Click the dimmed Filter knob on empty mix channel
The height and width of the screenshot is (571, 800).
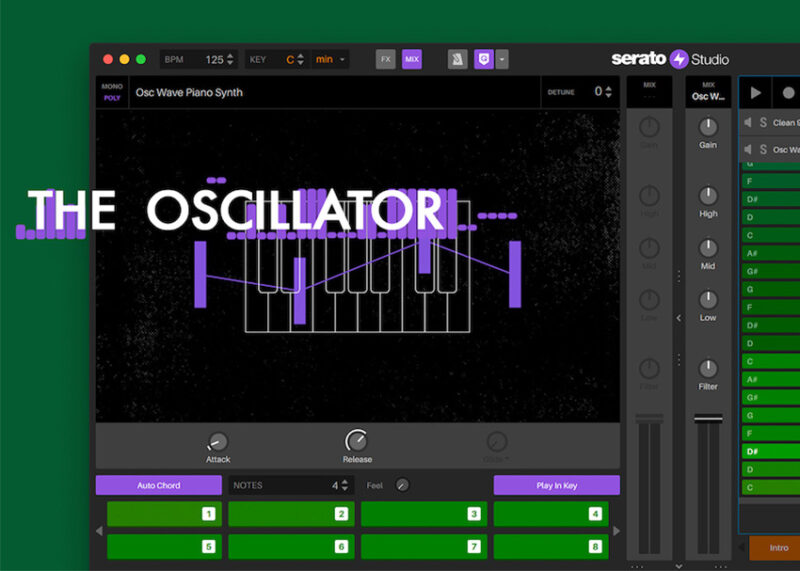pos(649,368)
